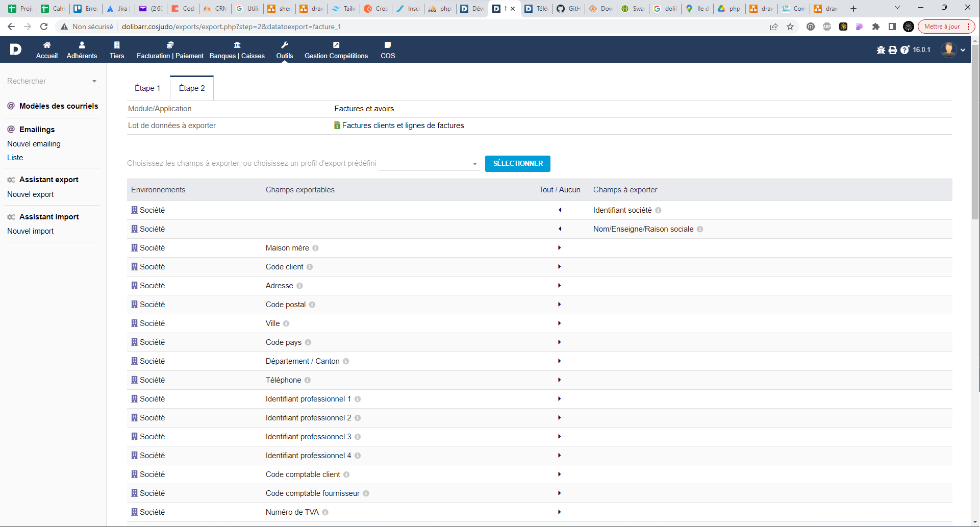980x527 pixels.
Task: Expand the Rechercher search dropdown
Action: [x=94, y=81]
